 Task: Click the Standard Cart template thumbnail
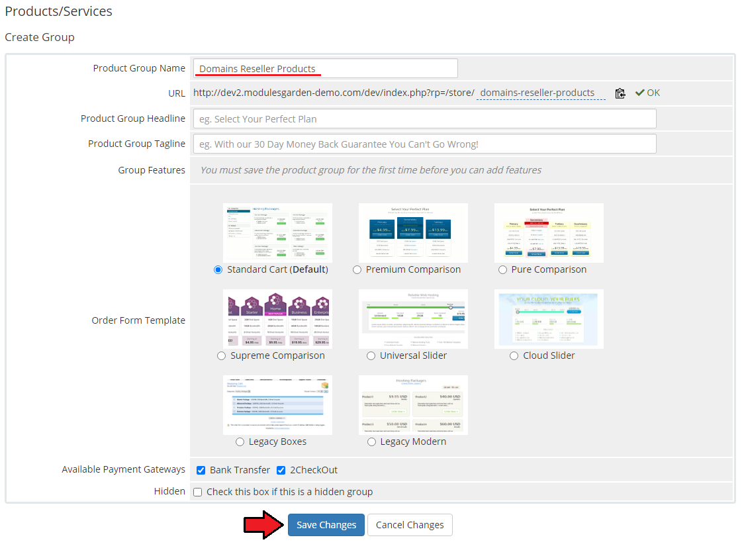pyautogui.click(x=277, y=233)
